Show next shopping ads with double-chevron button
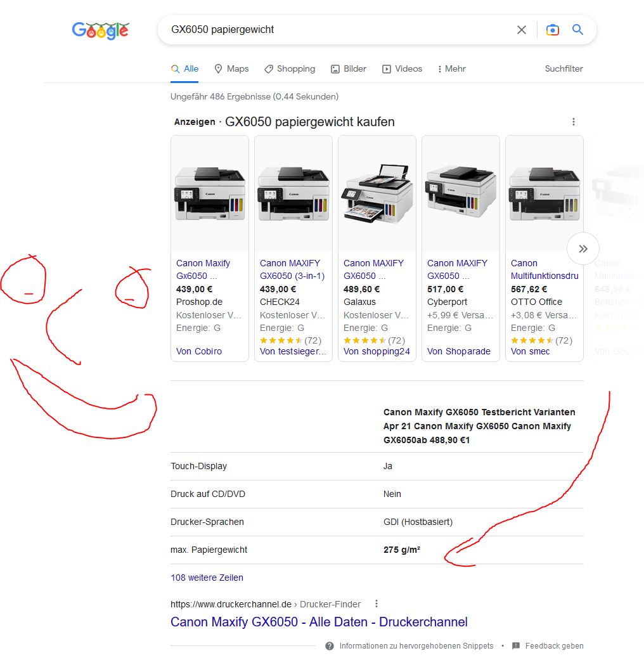The width and height of the screenshot is (644, 672). pos(583,249)
